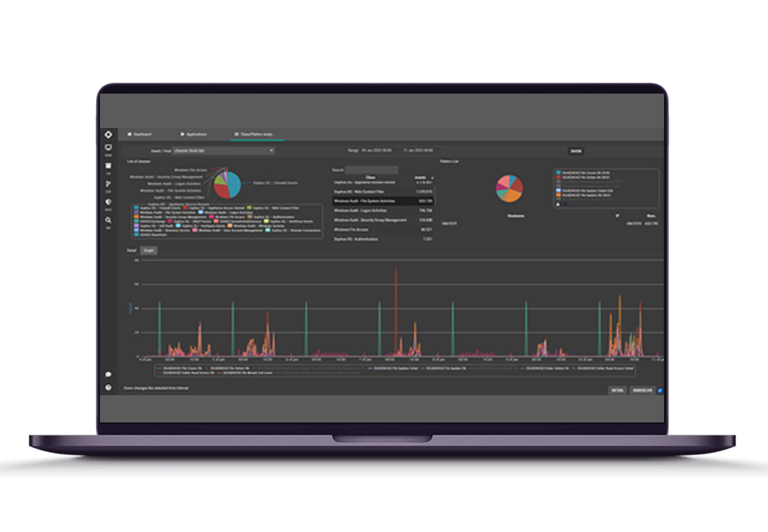Open the chat bubble icon in sidebar

pyautogui.click(x=108, y=374)
